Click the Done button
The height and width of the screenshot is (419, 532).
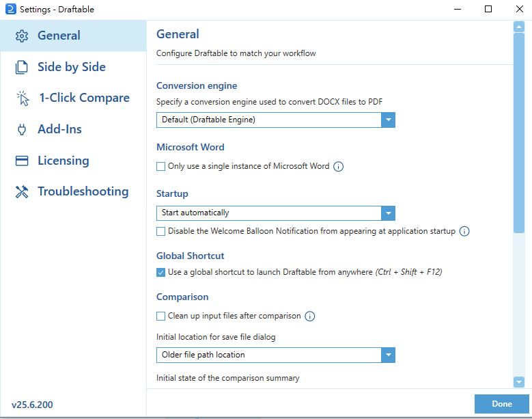pyautogui.click(x=501, y=404)
